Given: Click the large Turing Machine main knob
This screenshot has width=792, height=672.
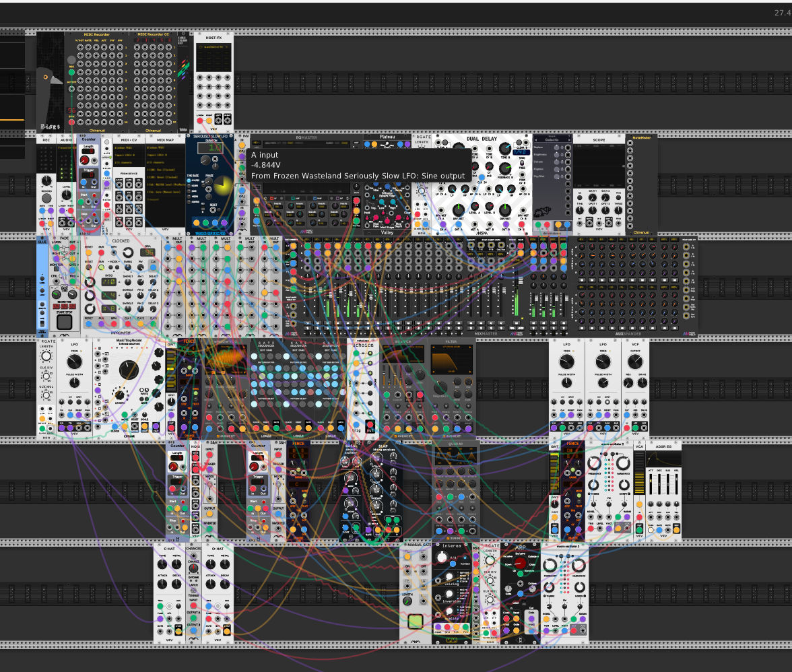Looking at the screenshot, I should [128, 370].
